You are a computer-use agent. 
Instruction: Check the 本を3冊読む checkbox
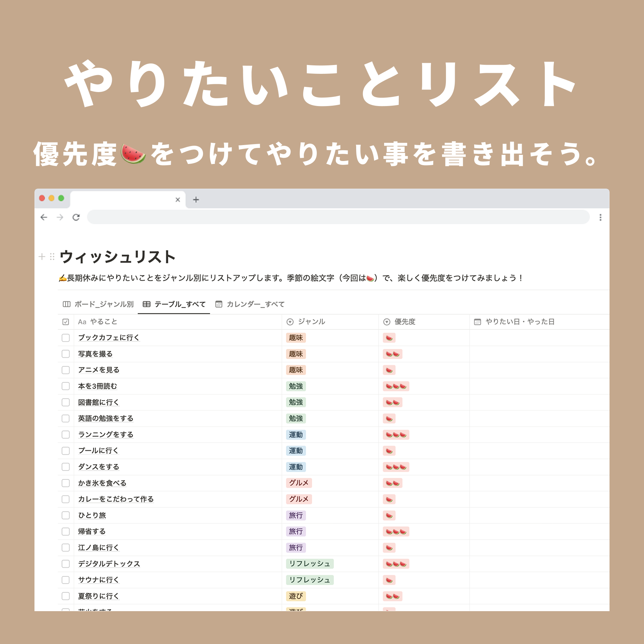[x=66, y=386]
